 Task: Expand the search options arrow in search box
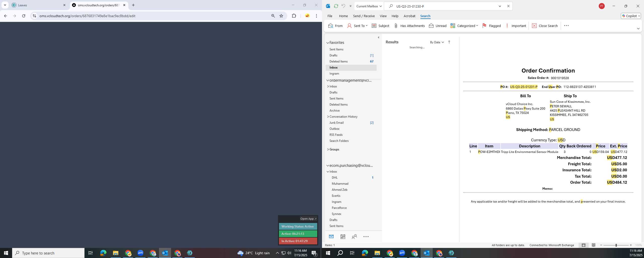(x=500, y=6)
